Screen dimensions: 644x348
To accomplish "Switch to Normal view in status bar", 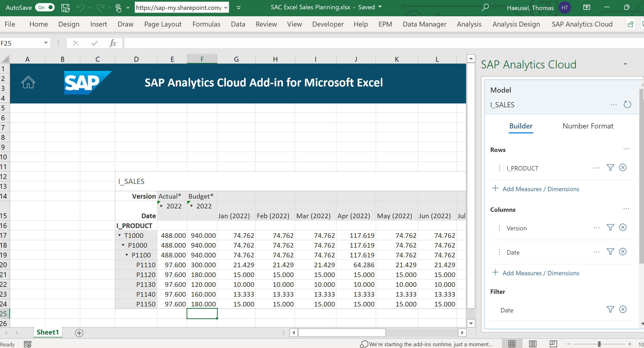I will point(512,344).
